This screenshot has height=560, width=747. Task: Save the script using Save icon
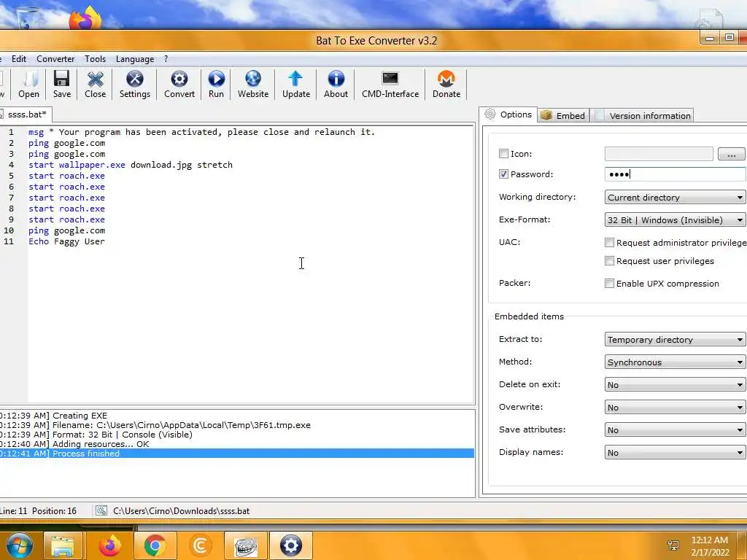click(62, 85)
